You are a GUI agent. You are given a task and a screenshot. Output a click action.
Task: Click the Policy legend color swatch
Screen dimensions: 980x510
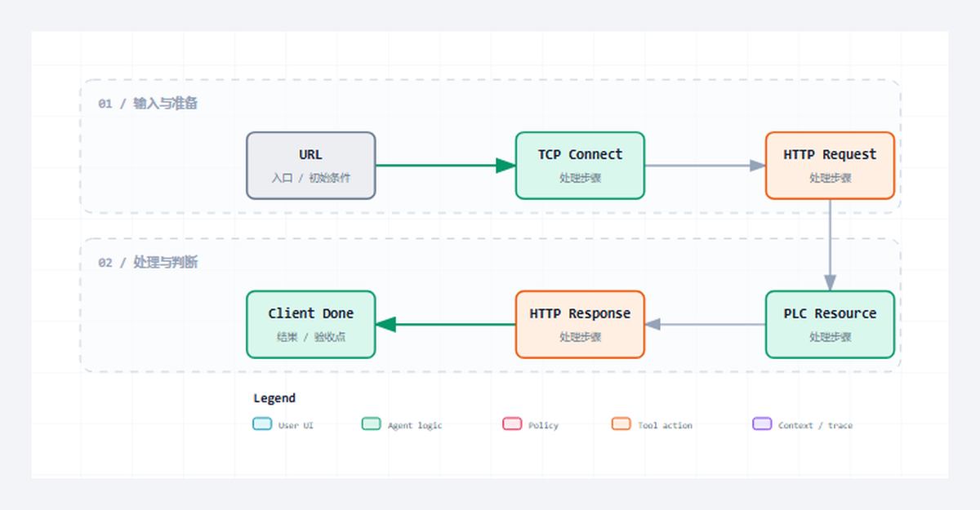click(512, 424)
